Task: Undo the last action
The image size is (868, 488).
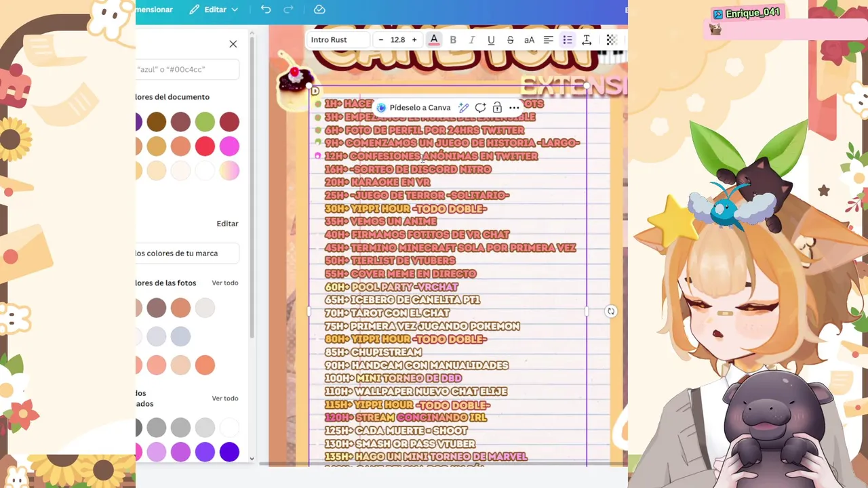Action: 266,9
